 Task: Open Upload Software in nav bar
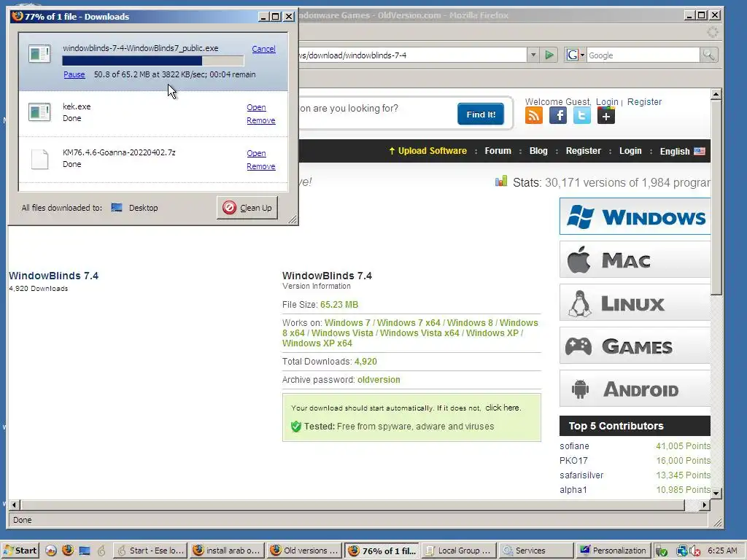pos(427,151)
